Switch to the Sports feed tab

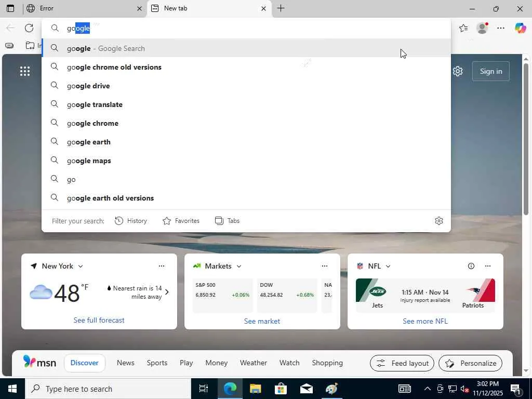[157, 363]
